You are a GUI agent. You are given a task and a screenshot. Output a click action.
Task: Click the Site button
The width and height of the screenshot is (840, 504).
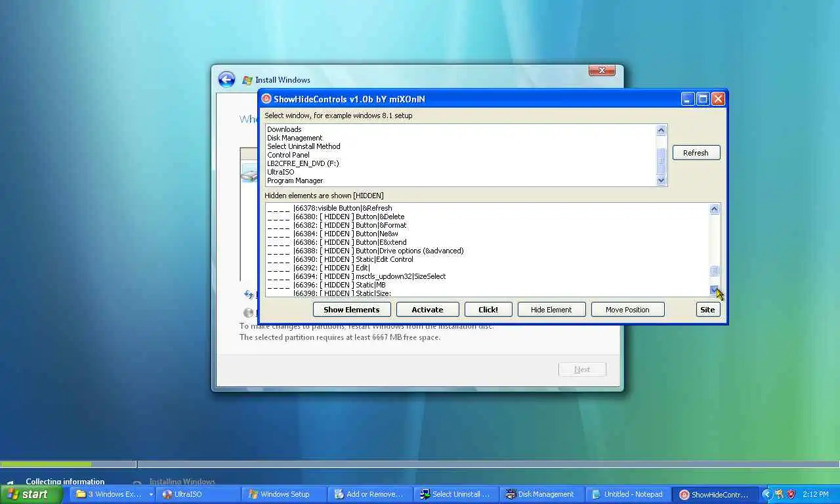[x=707, y=310]
